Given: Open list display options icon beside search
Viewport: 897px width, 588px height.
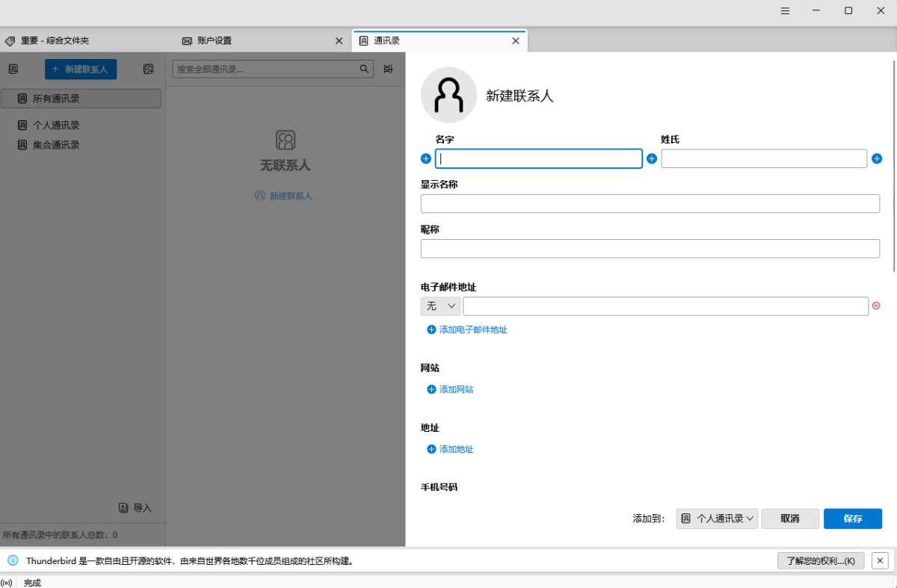Looking at the screenshot, I should point(388,69).
